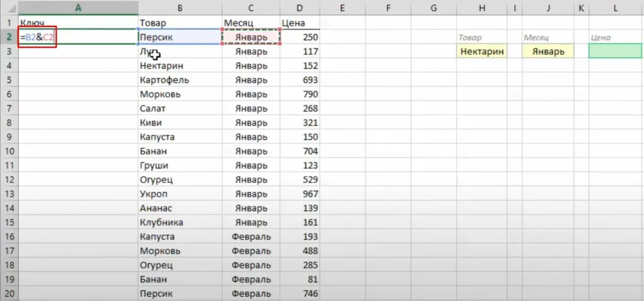Screen dimensions: 644x301
Task: Select the Картофель cell
Action: click(x=179, y=80)
